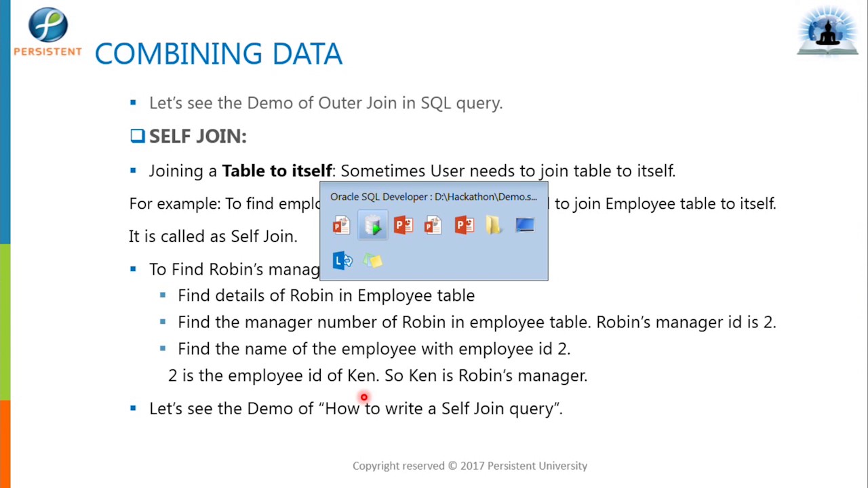Screen dimensions: 868x488
Task: Click 'Find details of Robin in Employee table' bullet
Action: pos(325,296)
